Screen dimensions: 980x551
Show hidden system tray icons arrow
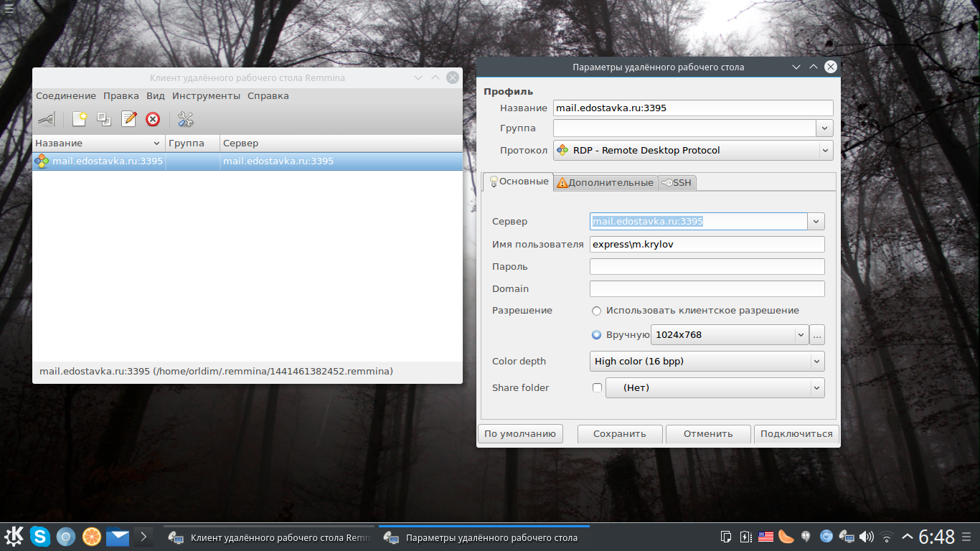click(908, 537)
